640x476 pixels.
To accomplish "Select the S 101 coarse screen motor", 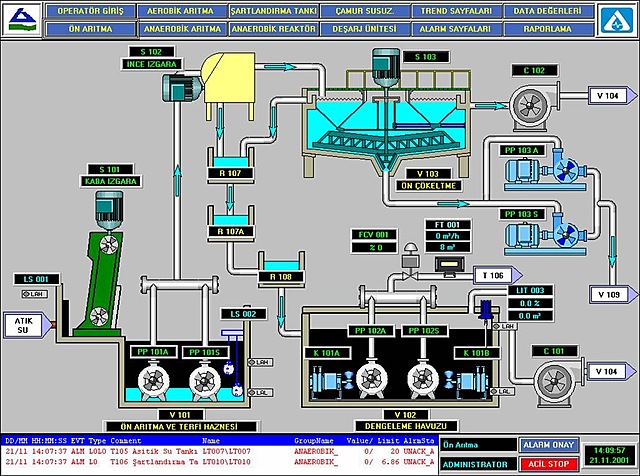I will (109, 210).
